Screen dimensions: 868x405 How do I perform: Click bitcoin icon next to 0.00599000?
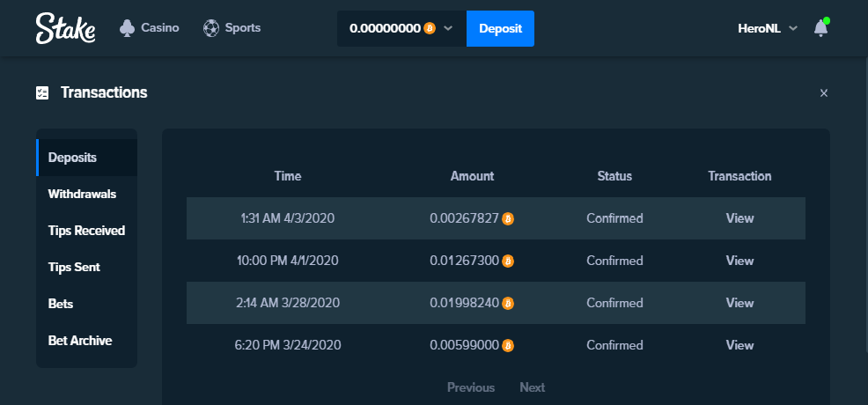pos(508,346)
